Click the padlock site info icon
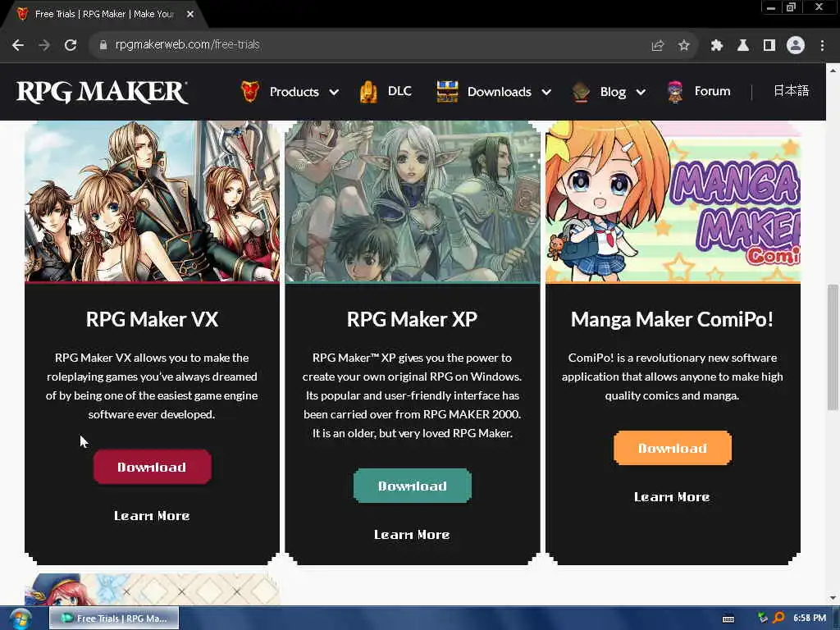Viewport: 840px width, 630px height. pyautogui.click(x=103, y=46)
